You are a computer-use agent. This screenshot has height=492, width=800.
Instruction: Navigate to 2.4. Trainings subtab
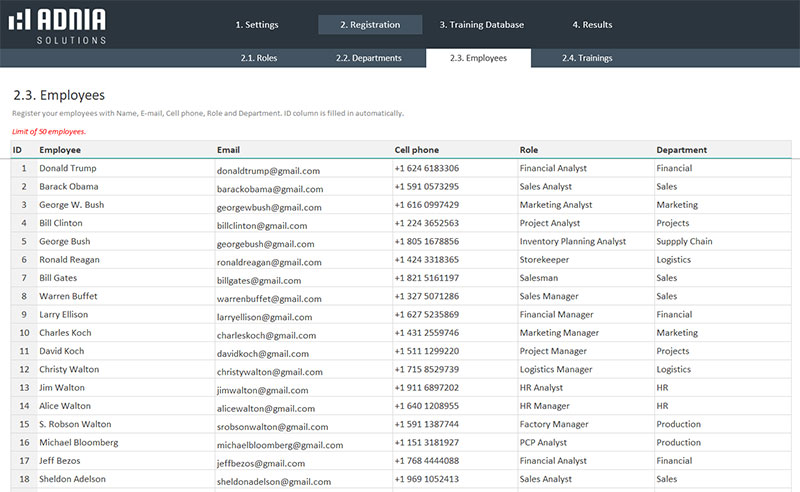[587, 58]
